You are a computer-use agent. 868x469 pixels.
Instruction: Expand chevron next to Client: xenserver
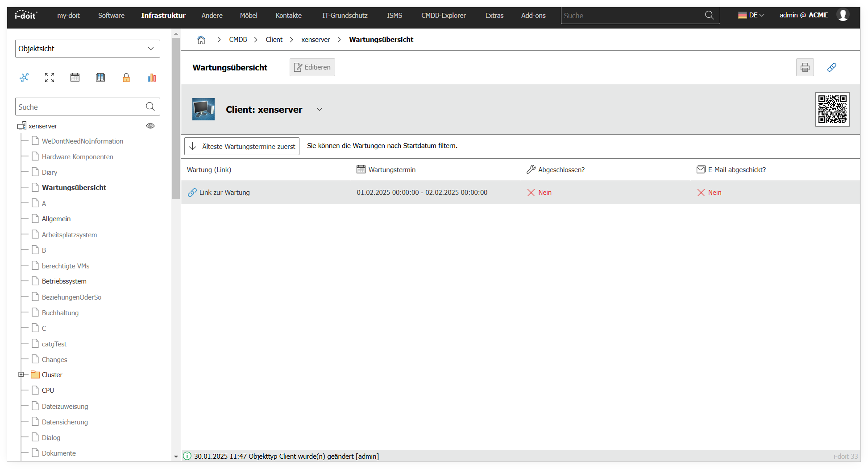(x=320, y=110)
